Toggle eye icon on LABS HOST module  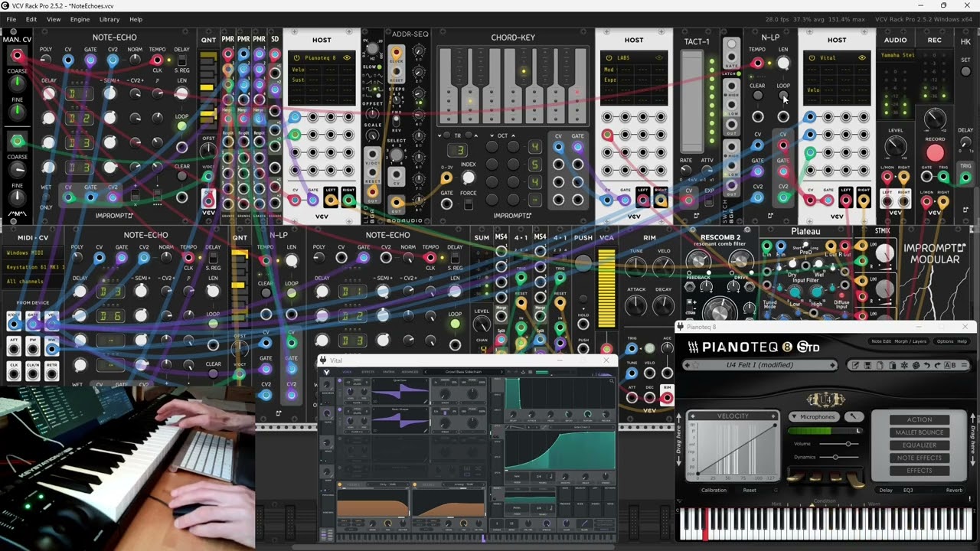pos(658,58)
